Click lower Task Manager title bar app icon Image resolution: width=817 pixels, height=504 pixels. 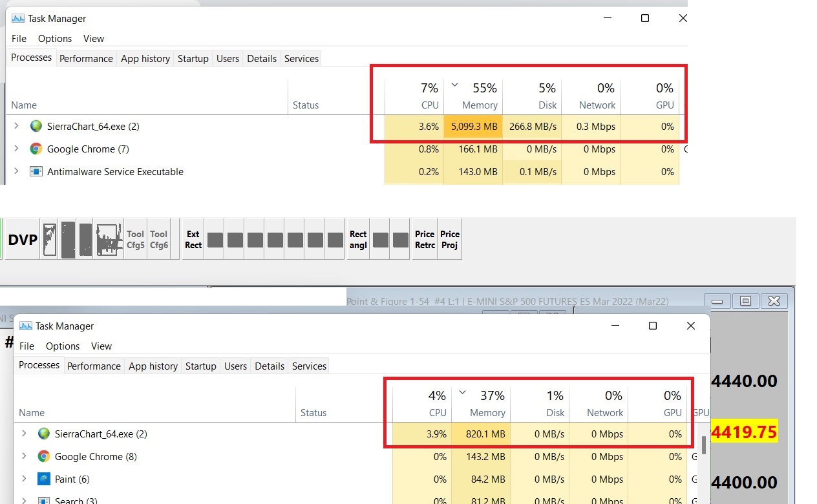[x=26, y=326]
